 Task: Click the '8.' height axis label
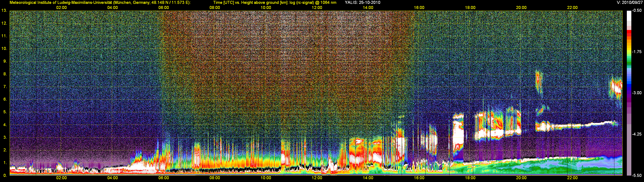[5, 74]
